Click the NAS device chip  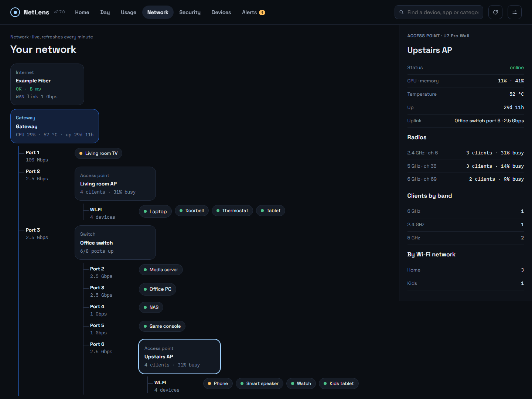pos(151,307)
